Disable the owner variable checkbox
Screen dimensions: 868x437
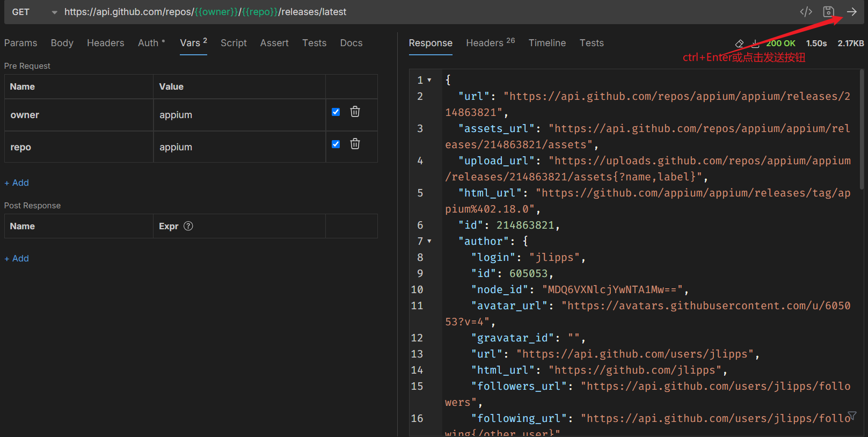[335, 112]
